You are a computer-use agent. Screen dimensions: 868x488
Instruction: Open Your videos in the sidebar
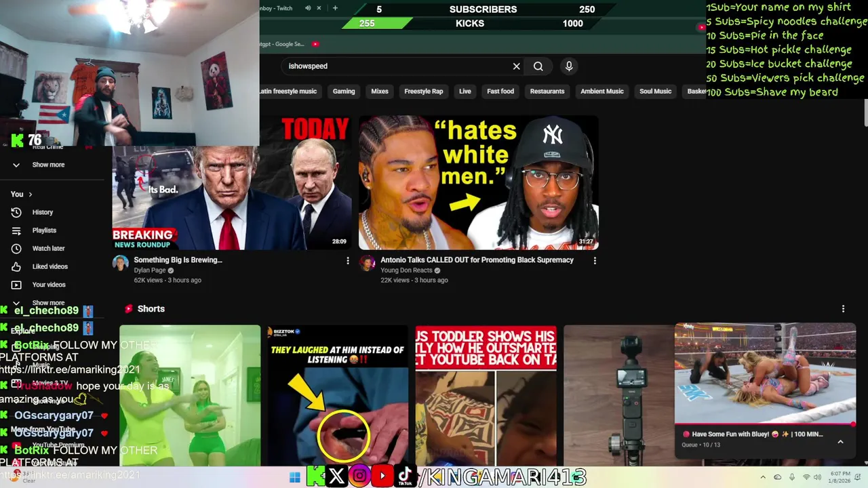pos(49,285)
